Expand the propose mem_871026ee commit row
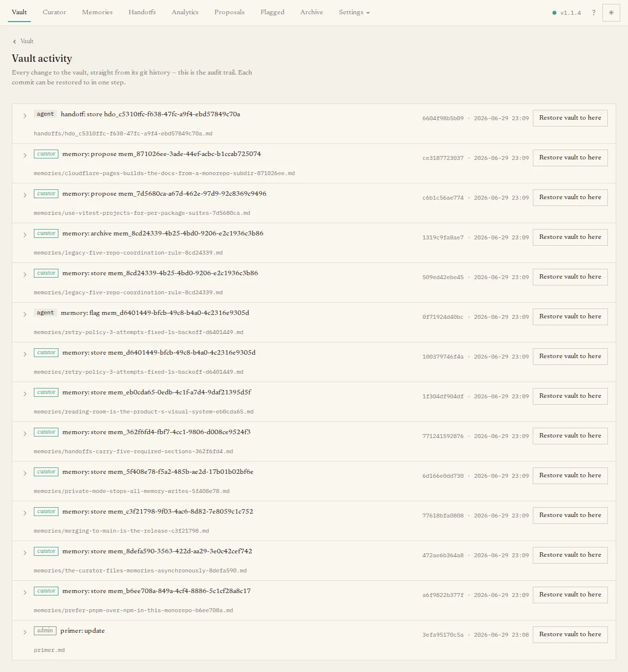Screen dimensions: 628x672 tap(25, 155)
